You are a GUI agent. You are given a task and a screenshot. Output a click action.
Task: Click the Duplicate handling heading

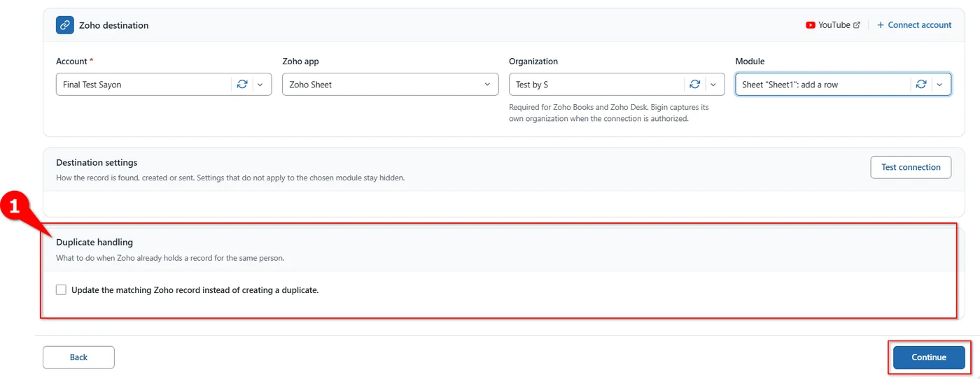94,242
